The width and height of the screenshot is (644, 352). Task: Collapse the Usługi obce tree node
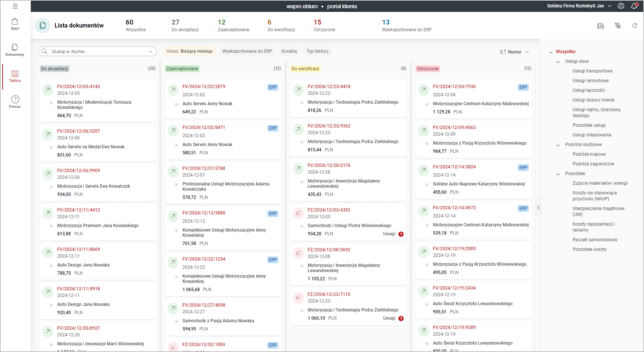(x=558, y=62)
